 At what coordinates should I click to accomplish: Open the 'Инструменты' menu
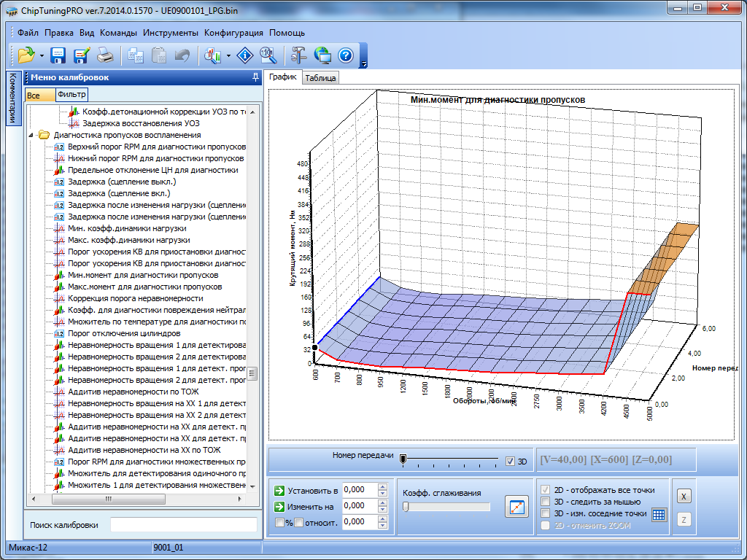pos(171,33)
